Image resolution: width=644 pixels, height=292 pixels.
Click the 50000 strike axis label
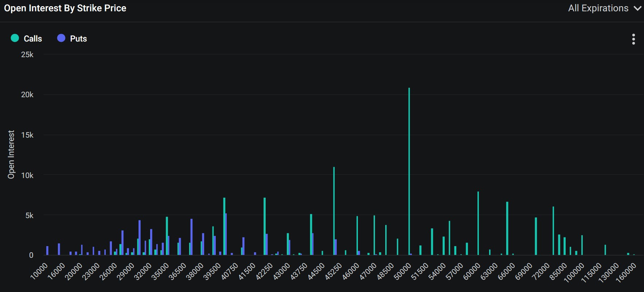point(403,272)
